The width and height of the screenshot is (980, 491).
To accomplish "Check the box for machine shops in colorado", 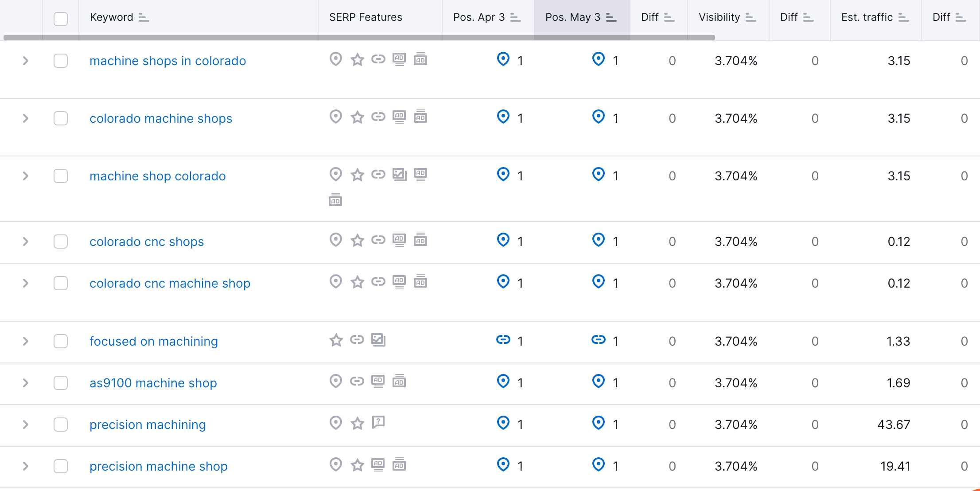I will tap(61, 61).
